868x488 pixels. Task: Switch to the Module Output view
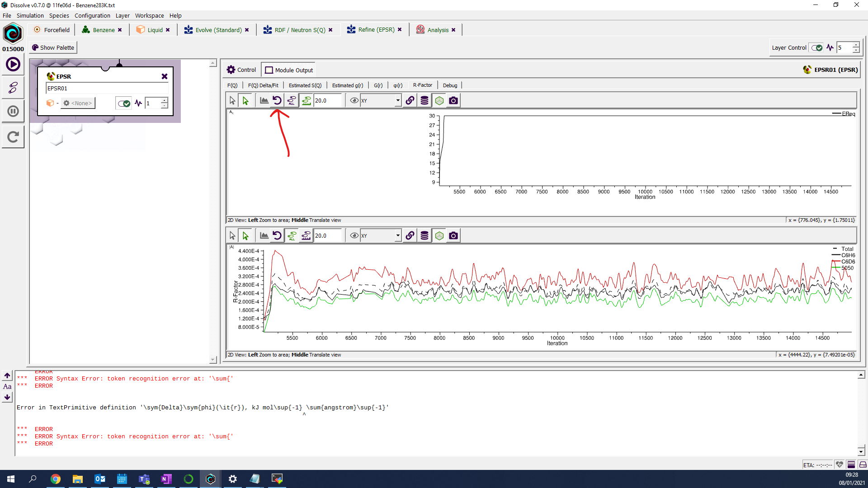(x=288, y=70)
